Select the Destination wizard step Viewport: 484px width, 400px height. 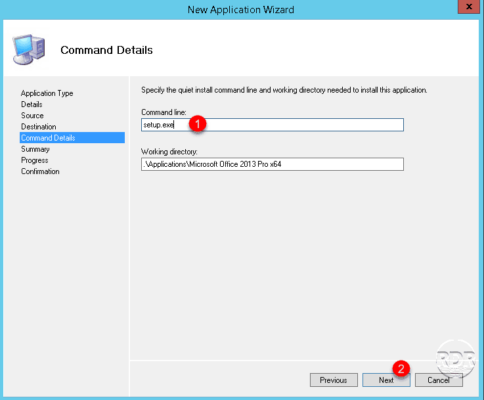pos(39,127)
